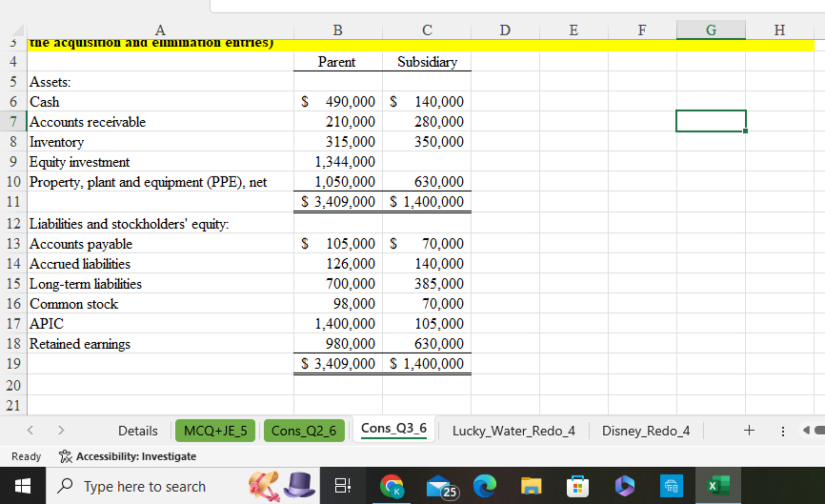The width and height of the screenshot is (825, 504).
Task: Switch to the Details sheet tab
Action: click(x=138, y=431)
